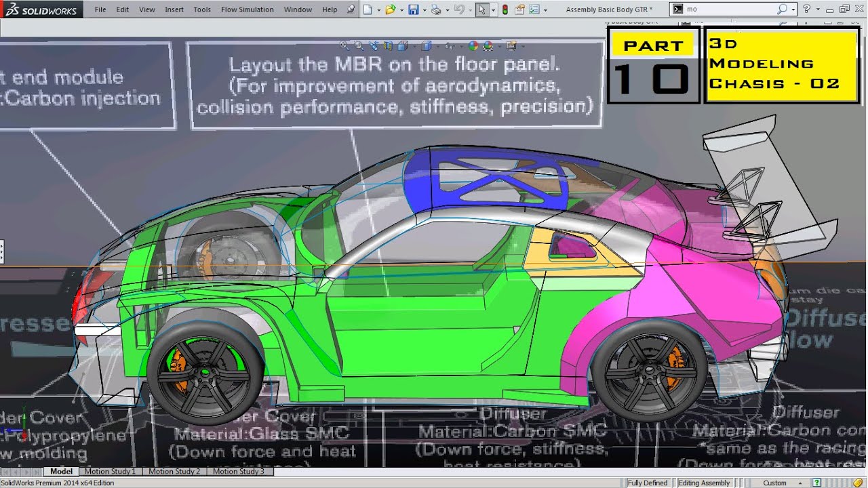Open the Insert menu
This screenshot has height=488, width=868.
tap(174, 9)
